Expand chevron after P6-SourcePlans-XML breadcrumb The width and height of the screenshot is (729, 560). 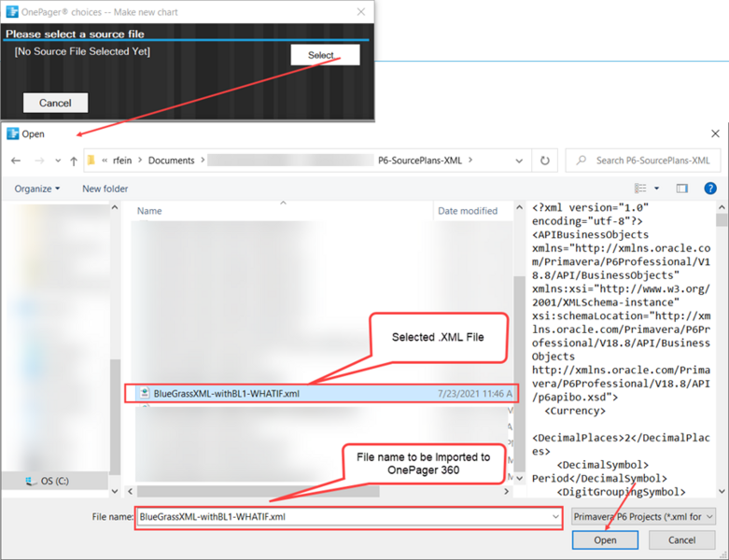pyautogui.click(x=470, y=161)
